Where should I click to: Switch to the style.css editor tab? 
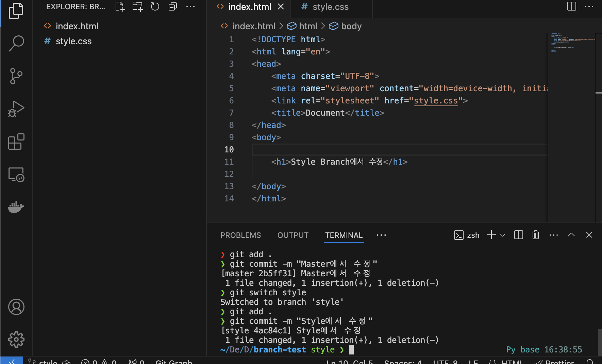pos(331,7)
